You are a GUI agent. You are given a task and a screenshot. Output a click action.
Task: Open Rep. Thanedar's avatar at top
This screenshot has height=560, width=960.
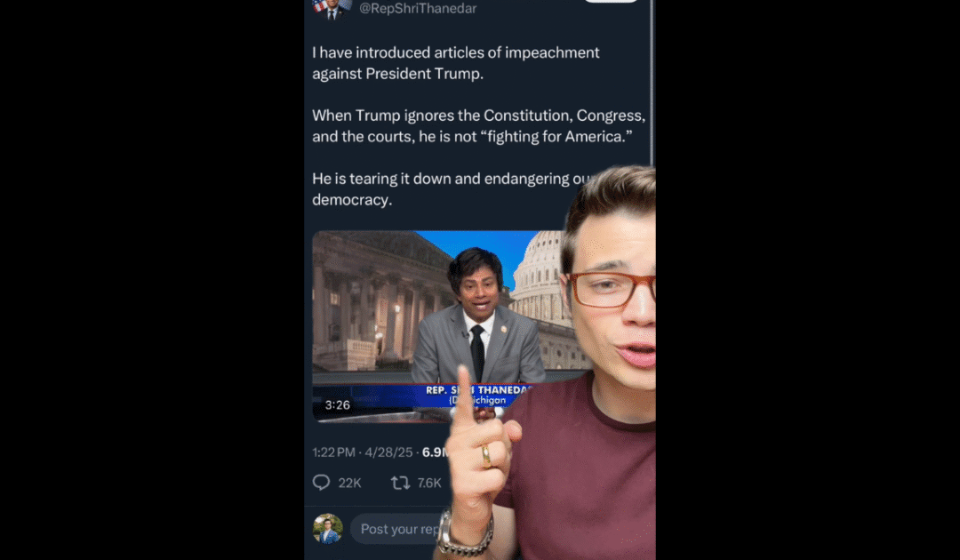coord(332,9)
